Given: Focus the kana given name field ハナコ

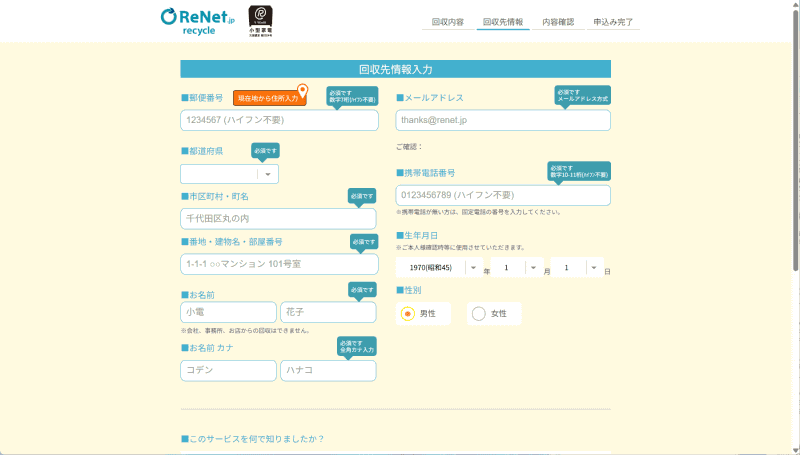Looking at the screenshot, I should [328, 370].
